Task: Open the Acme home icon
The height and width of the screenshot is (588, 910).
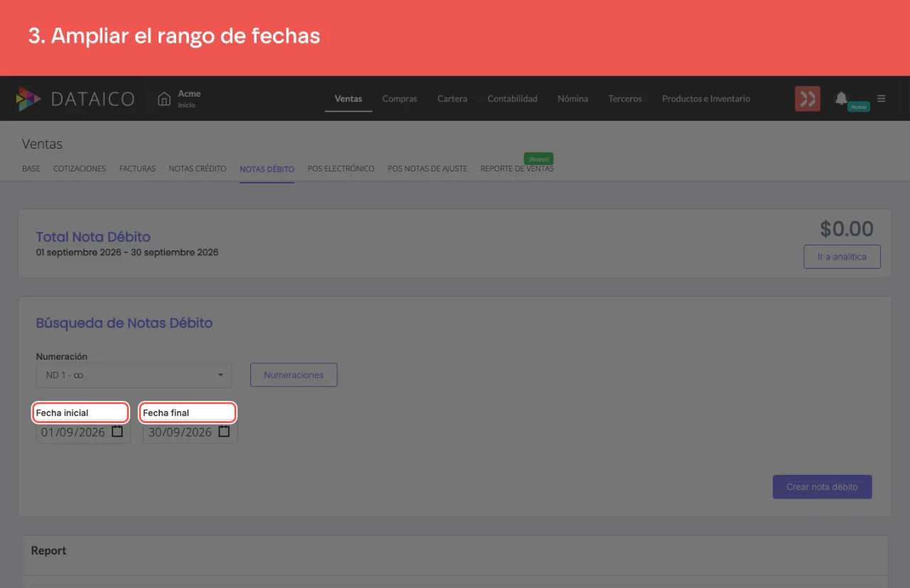Action: point(164,98)
